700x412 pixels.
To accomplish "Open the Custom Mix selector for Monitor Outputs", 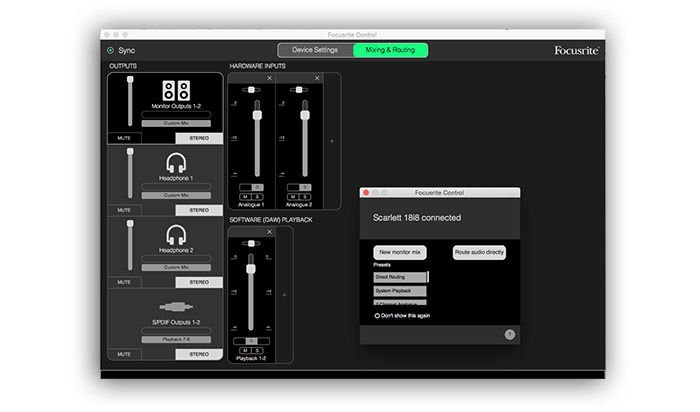I will pos(176,123).
